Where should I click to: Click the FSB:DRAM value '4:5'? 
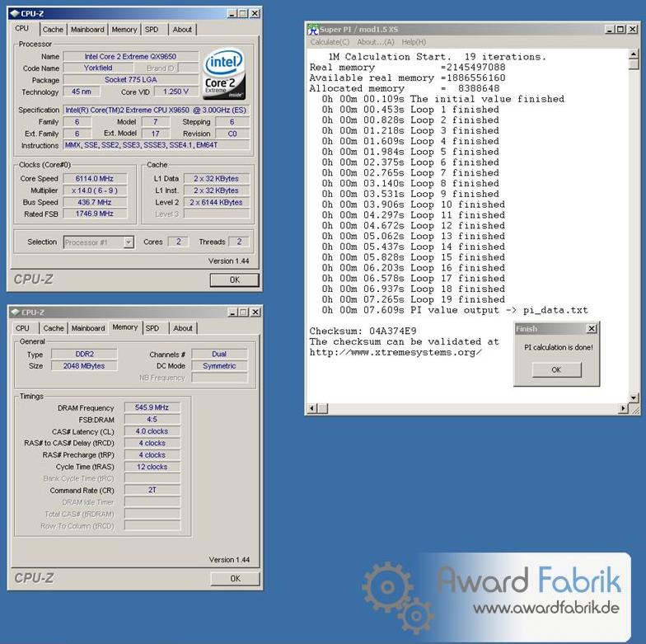(x=152, y=419)
